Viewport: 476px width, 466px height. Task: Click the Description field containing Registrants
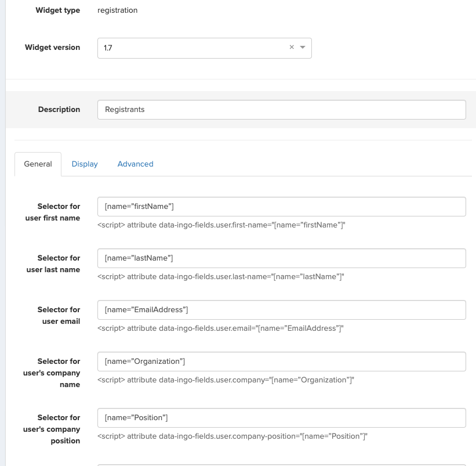pyautogui.click(x=281, y=109)
